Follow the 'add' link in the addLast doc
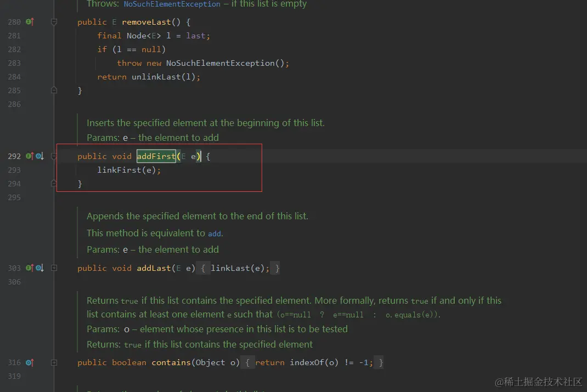 pyautogui.click(x=214, y=234)
